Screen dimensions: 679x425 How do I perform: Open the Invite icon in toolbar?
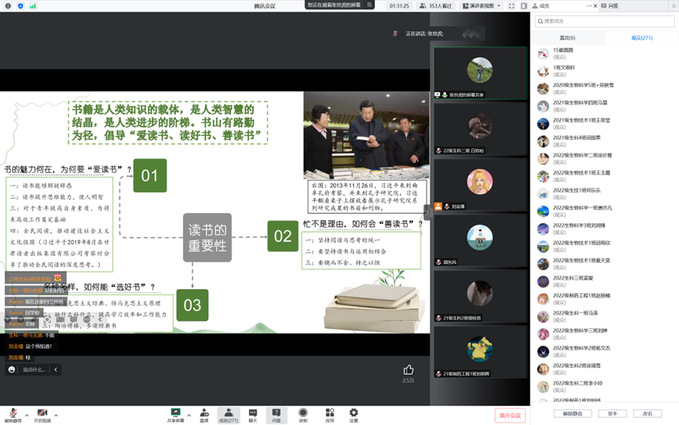coord(203,413)
